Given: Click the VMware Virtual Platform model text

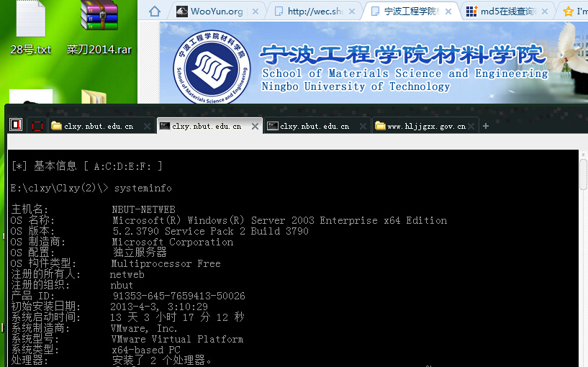Looking at the screenshot, I should point(177,339).
